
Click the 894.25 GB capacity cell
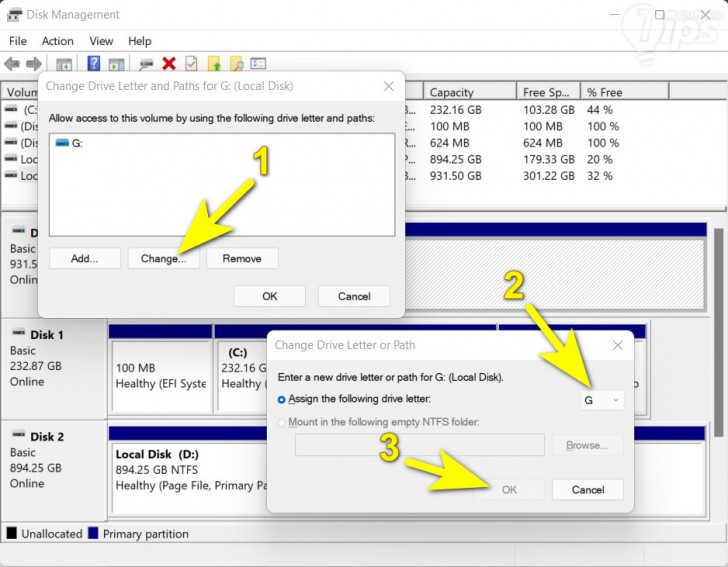click(x=455, y=159)
